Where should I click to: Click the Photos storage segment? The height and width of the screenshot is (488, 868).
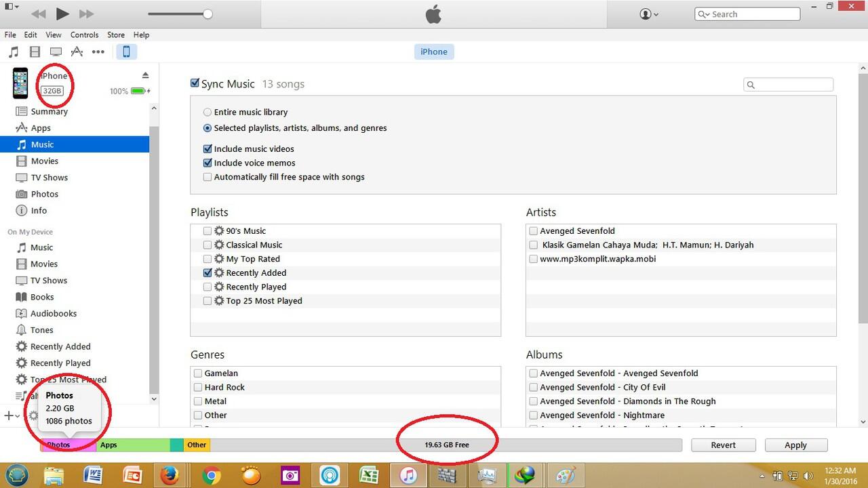pyautogui.click(x=68, y=445)
